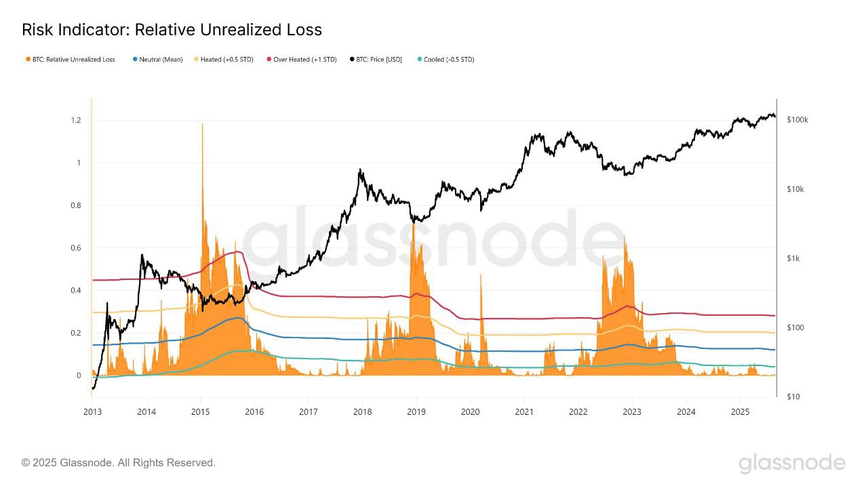
Task: Click the red Over Heated legend dot
Action: click(x=269, y=60)
